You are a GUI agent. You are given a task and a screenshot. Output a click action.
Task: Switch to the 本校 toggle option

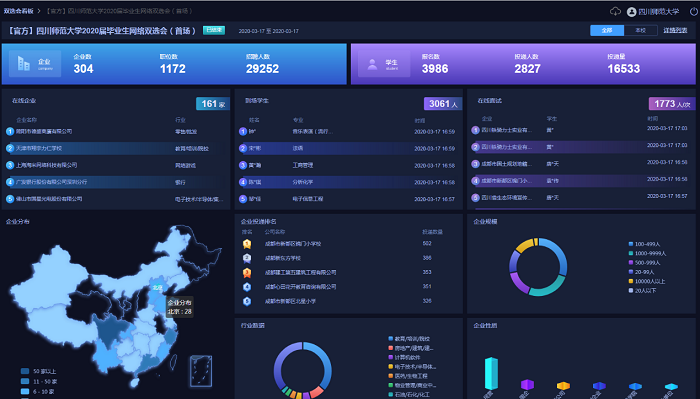(x=641, y=30)
